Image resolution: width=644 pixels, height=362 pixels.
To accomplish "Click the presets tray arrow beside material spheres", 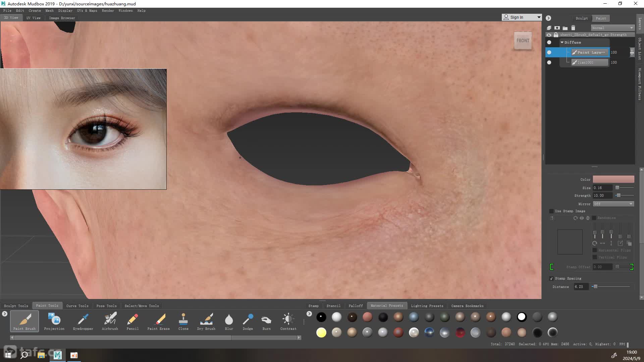I will [x=309, y=314].
